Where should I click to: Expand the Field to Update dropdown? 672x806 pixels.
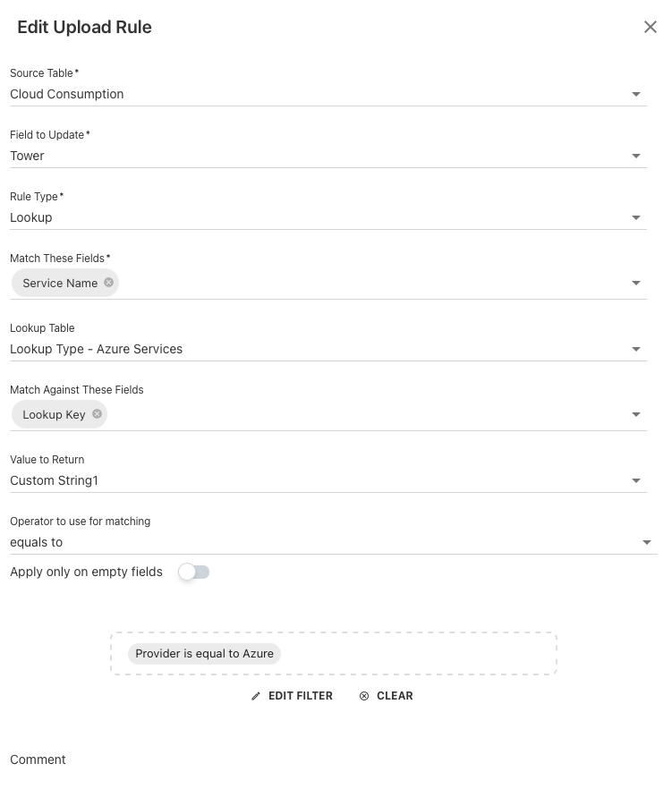pos(636,156)
